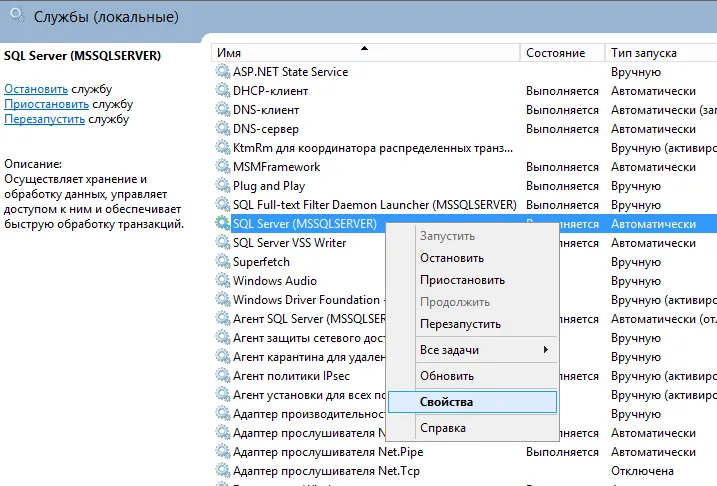Screen dimensions: 717x486
Task: Click Вручную startup type of Superfetch
Action: (x=636, y=262)
